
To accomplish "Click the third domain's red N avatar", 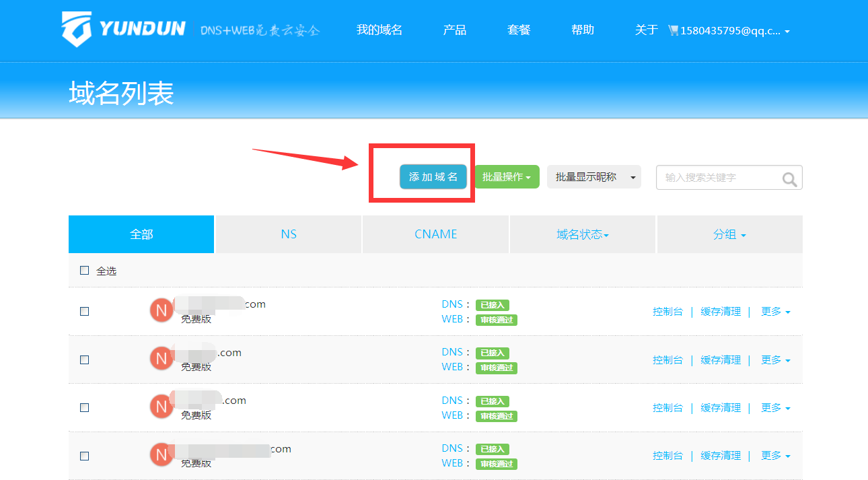I will click(x=161, y=407).
